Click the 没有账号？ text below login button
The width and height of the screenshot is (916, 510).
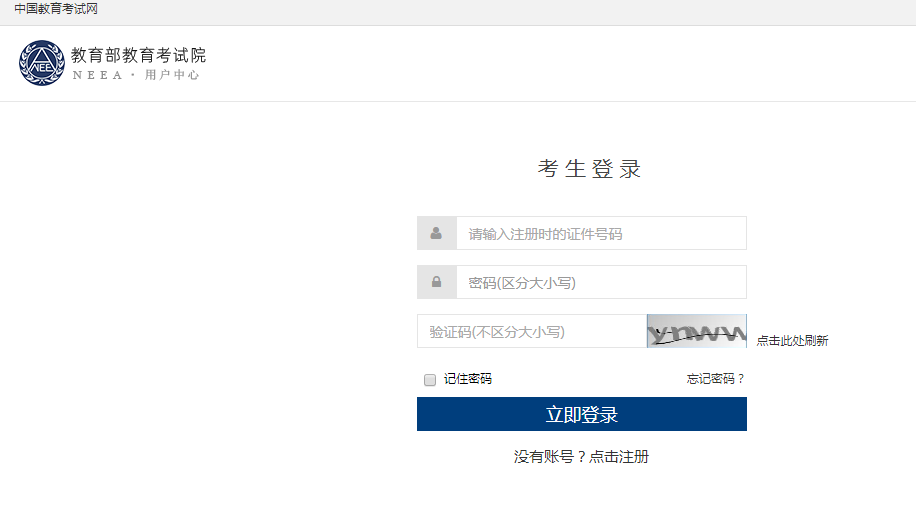pyautogui.click(x=549, y=457)
